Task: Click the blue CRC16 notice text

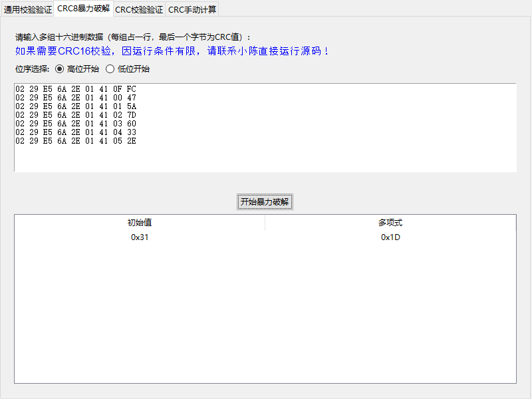Action: (172, 51)
